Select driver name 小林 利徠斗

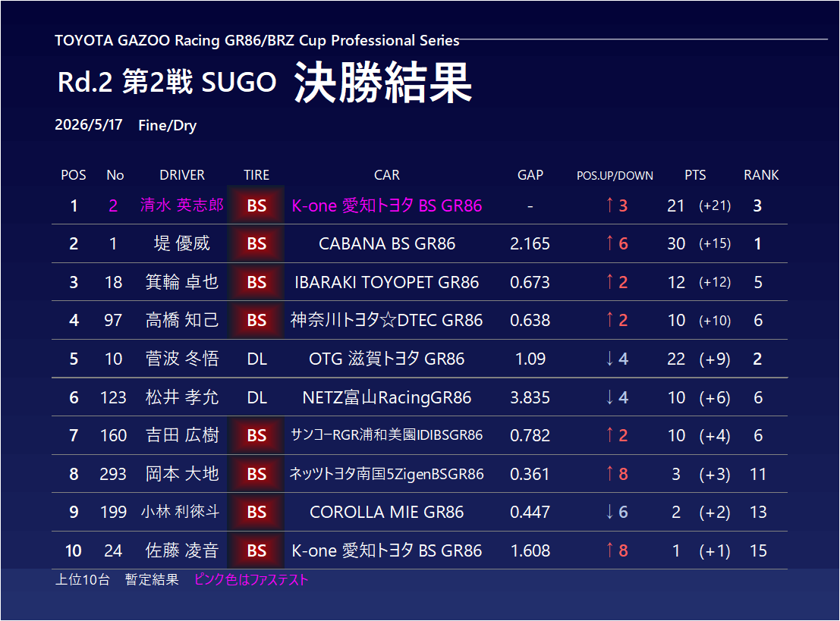(181, 512)
